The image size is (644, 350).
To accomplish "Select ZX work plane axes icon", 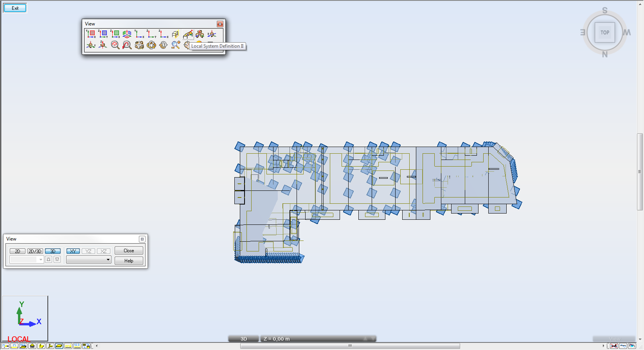I will [164, 34].
